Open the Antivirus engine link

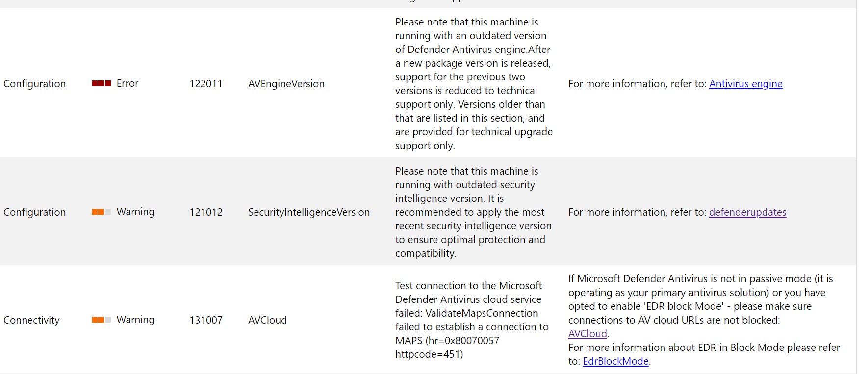coord(745,84)
